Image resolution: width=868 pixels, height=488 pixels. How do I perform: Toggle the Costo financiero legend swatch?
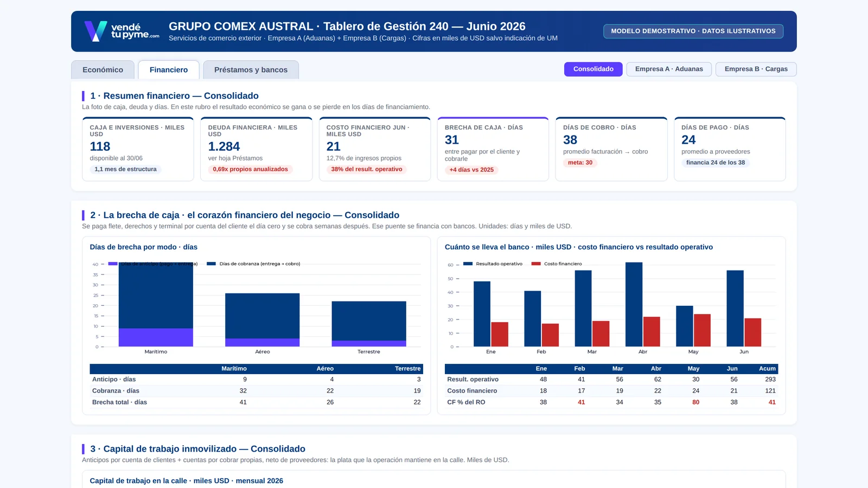click(536, 264)
